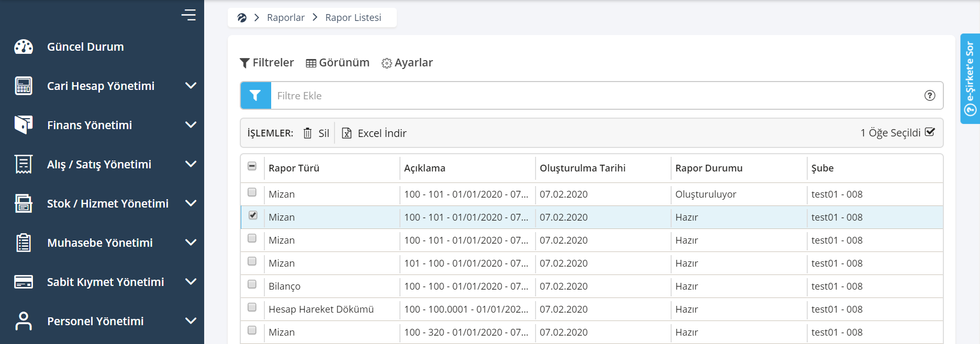Sort by Açıklama column header

tap(425, 168)
